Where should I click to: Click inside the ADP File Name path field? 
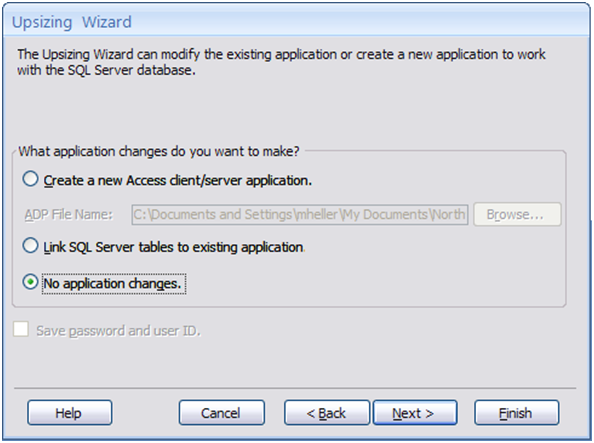click(x=300, y=214)
